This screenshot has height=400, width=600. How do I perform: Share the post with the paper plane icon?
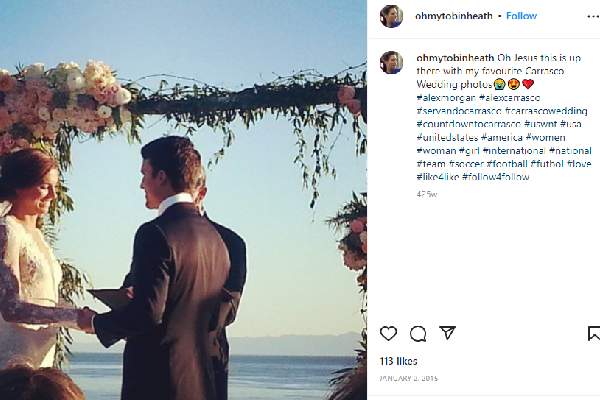[448, 334]
